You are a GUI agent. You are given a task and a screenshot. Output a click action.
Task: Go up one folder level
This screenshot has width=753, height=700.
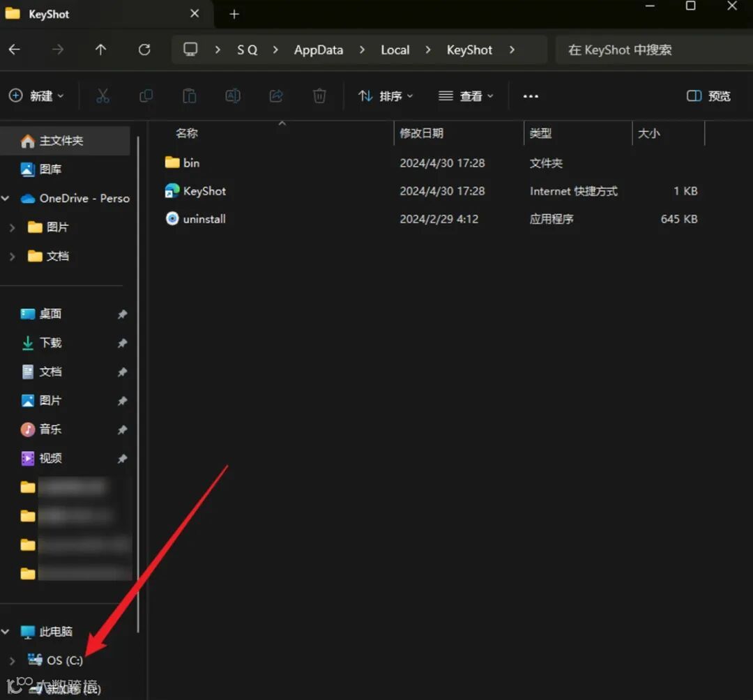click(x=101, y=50)
